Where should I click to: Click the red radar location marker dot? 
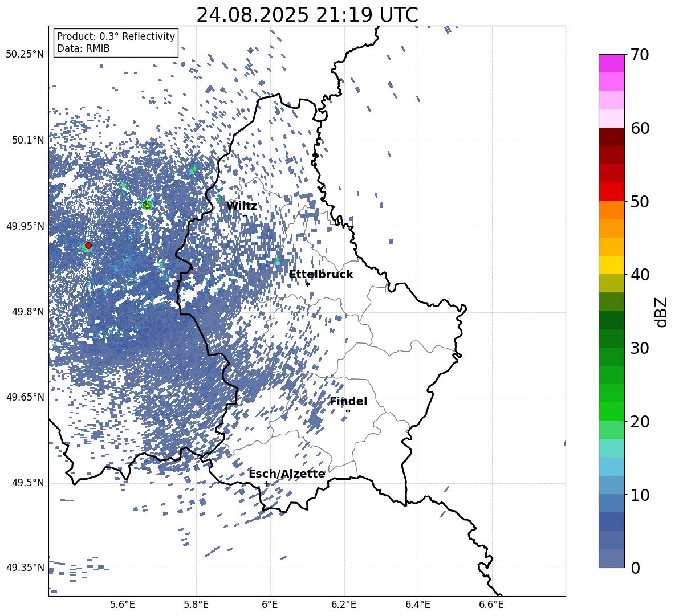88,246
